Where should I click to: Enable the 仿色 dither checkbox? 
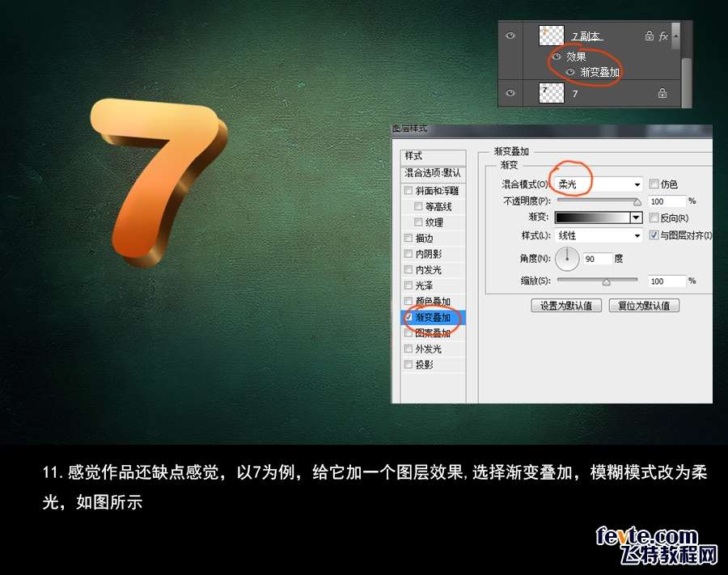tap(654, 184)
